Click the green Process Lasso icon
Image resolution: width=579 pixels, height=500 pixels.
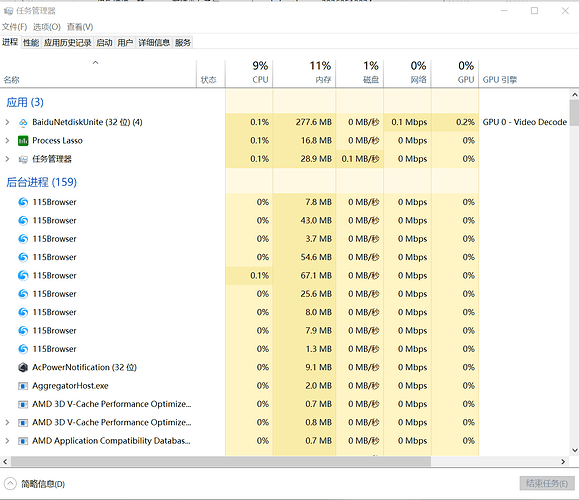[23, 141]
